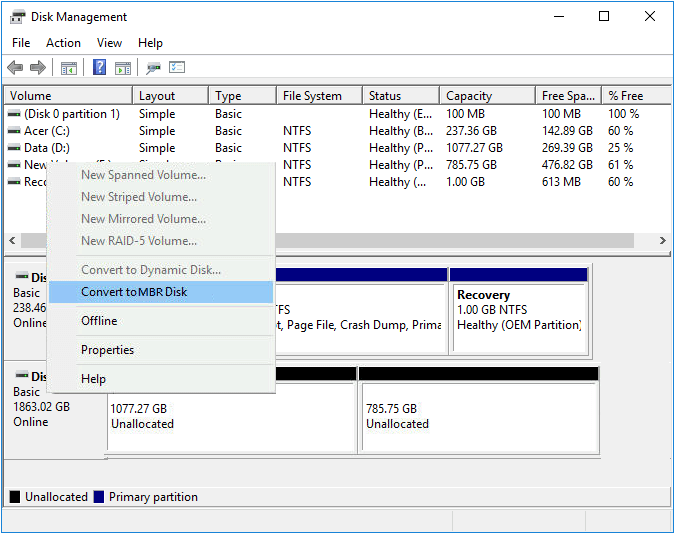
Task: Click Show/Hide Action Pane toolbar icon
Action: point(123,68)
